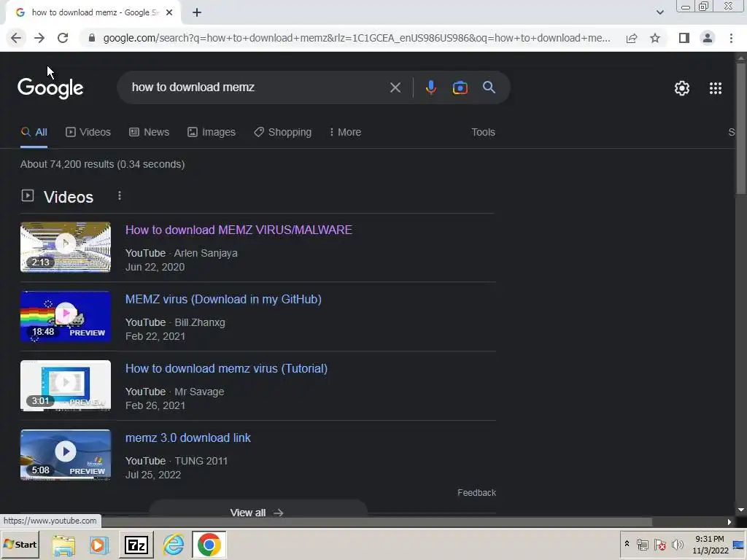Expand the More search filters menu
Screen dimensions: 747x560
click(x=345, y=132)
